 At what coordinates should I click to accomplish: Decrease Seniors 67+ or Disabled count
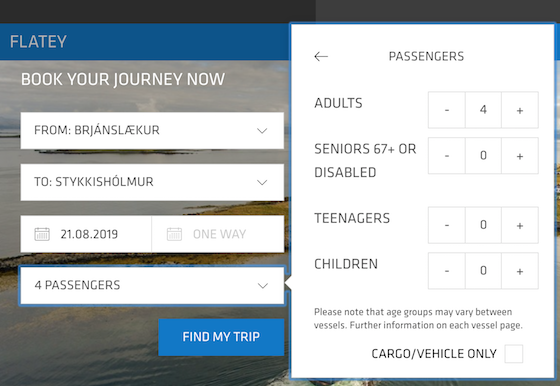click(447, 156)
